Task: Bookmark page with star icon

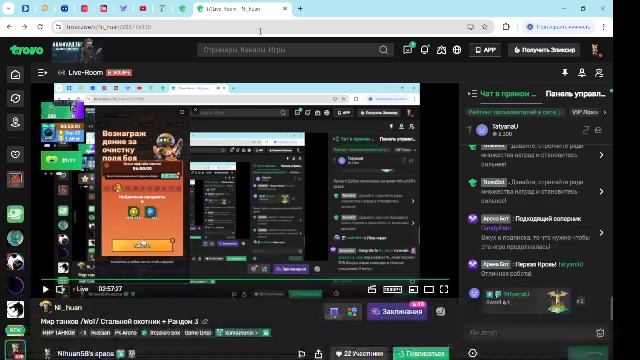Action: tap(484, 27)
